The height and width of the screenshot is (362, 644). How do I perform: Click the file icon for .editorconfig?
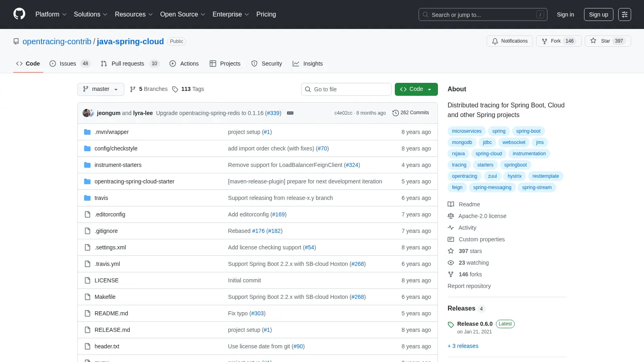point(87,214)
